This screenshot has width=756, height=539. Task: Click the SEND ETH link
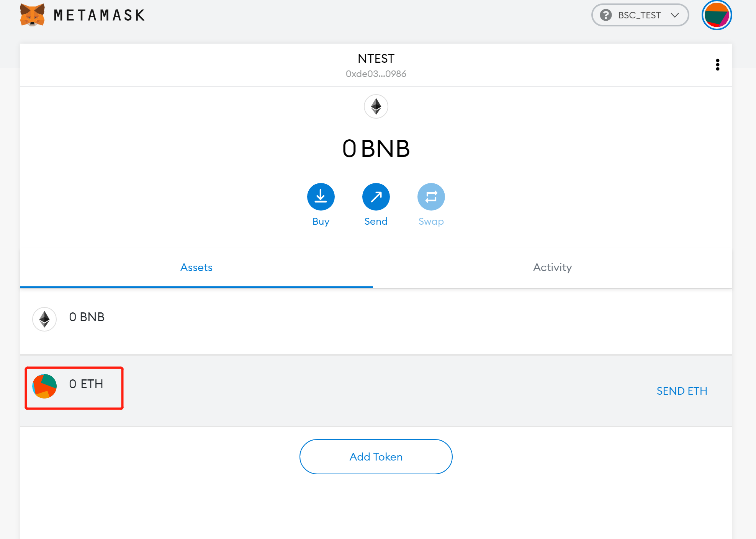coord(681,391)
